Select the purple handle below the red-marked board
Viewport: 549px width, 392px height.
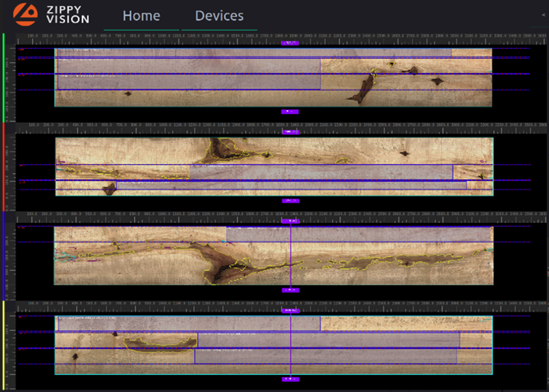tap(290, 201)
